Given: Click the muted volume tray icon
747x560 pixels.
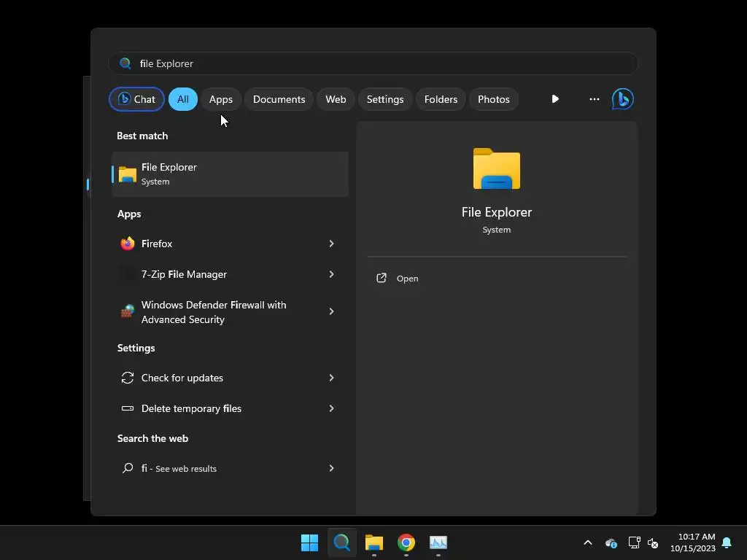Looking at the screenshot, I should 653,542.
